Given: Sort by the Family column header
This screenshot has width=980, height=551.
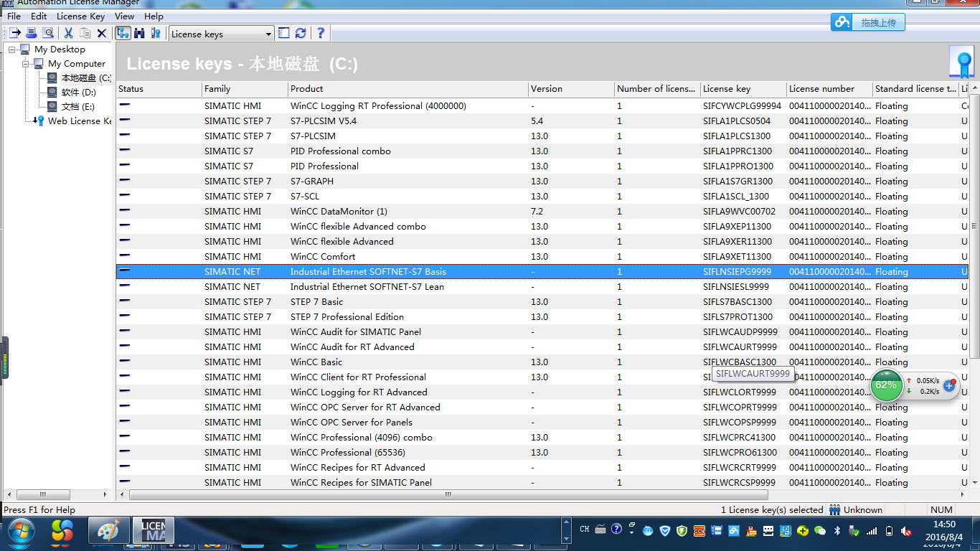Looking at the screenshot, I should (x=245, y=89).
